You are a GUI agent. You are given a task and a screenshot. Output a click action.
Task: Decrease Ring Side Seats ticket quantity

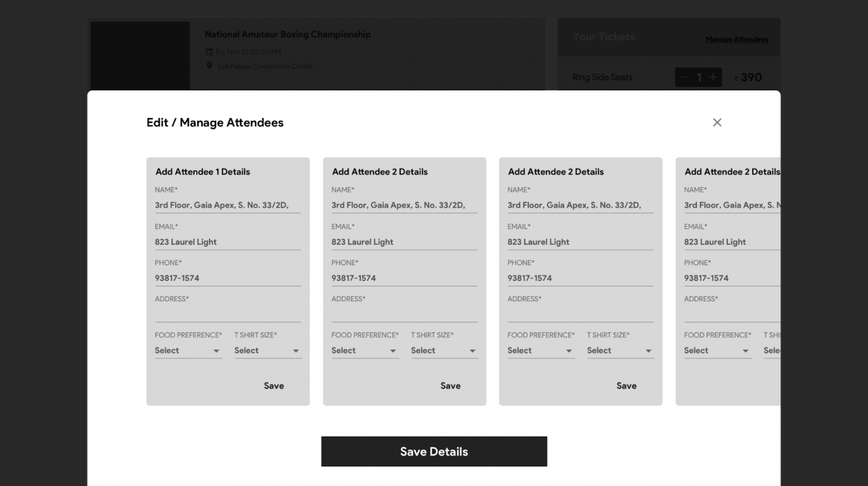coord(684,77)
